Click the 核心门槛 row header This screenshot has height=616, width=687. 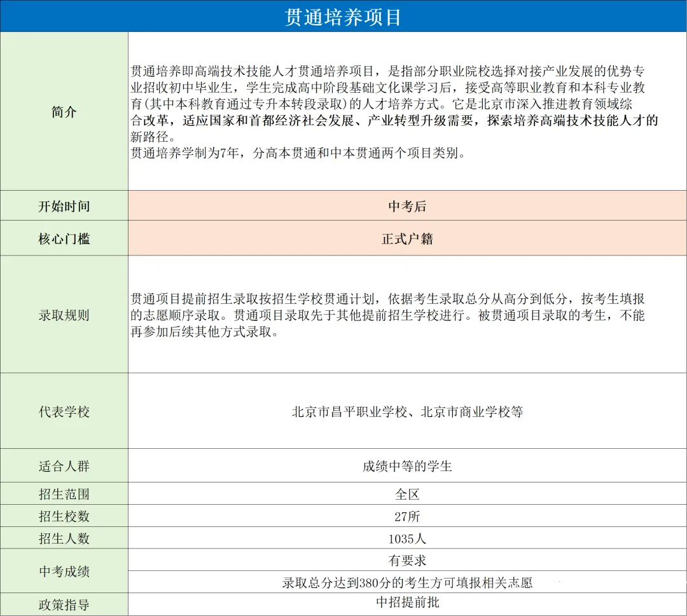coord(64,238)
